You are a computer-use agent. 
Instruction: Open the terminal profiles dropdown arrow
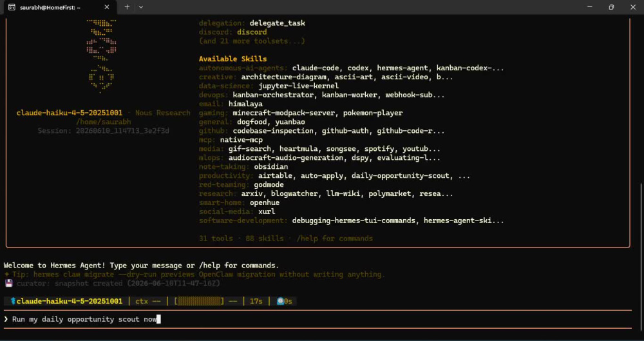pyautogui.click(x=141, y=7)
